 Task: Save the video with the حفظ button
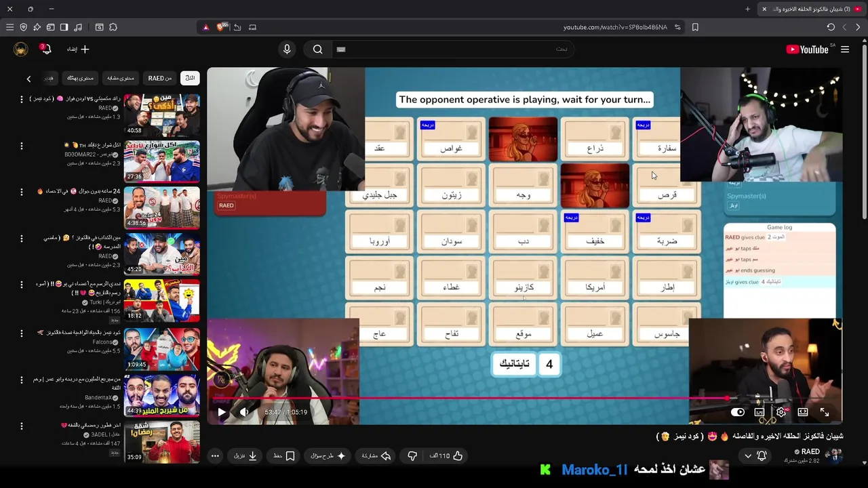tap(284, 456)
